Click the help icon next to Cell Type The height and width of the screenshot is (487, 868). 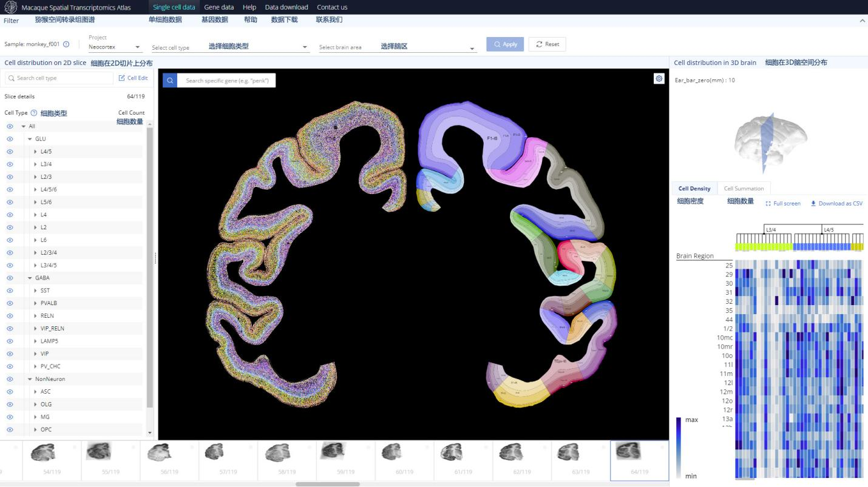click(34, 113)
